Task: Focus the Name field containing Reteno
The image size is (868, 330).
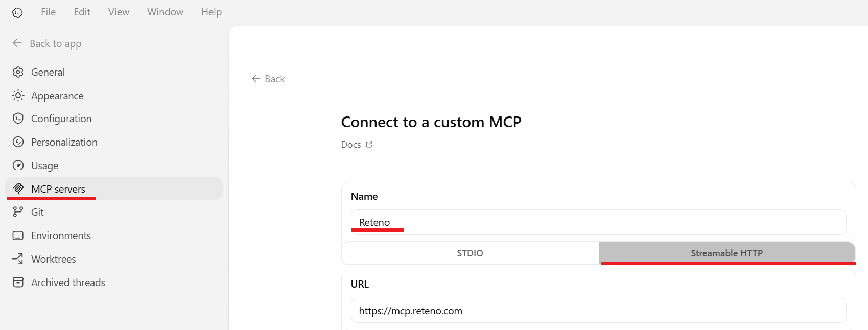Action: click(x=598, y=222)
